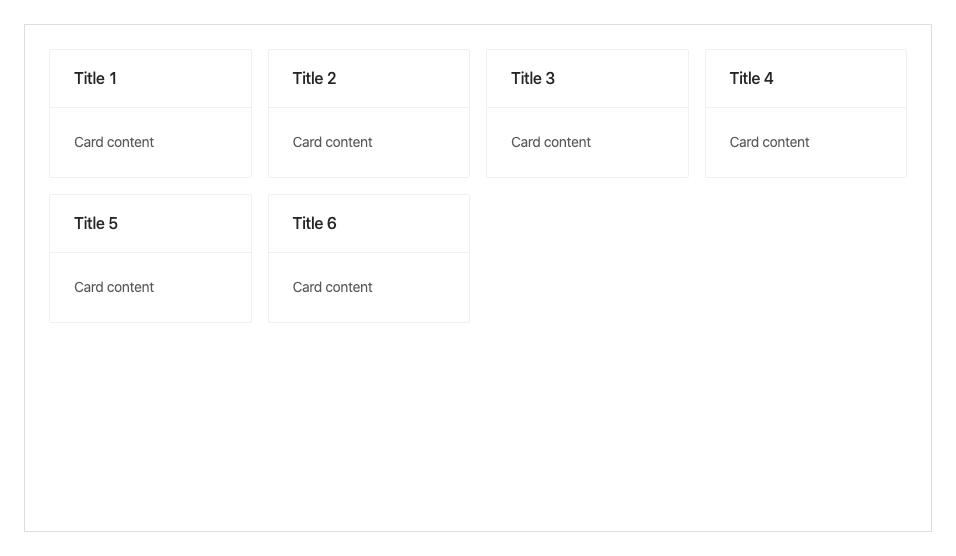Select Card content under Title 5

tap(114, 287)
